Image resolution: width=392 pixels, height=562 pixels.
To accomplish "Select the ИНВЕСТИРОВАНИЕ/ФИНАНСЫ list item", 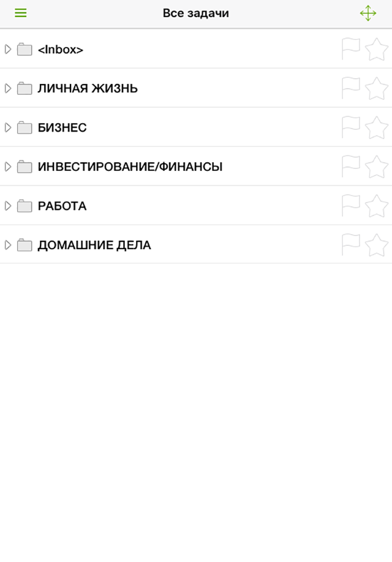I will point(196,167).
